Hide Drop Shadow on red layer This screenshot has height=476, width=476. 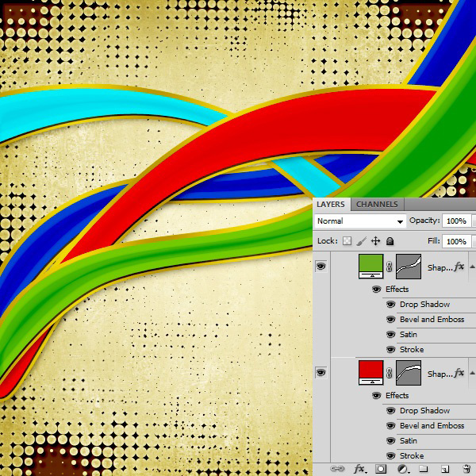390,411
